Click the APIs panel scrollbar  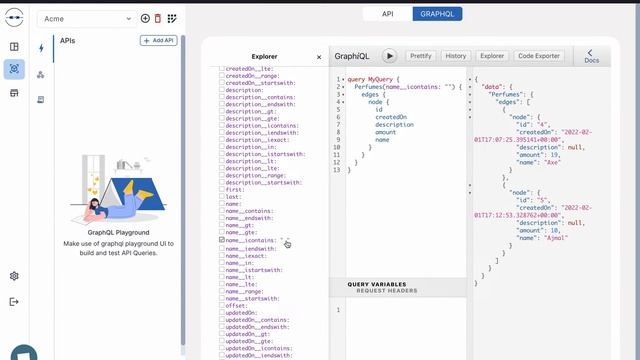point(183,191)
